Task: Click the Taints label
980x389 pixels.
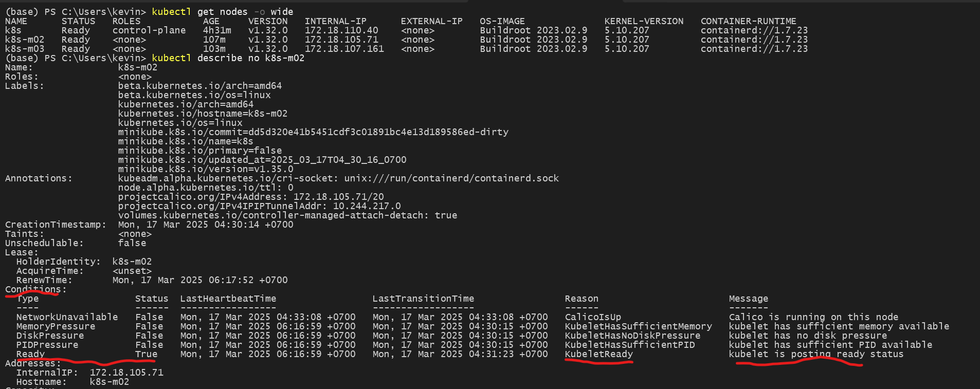Action: [24, 234]
